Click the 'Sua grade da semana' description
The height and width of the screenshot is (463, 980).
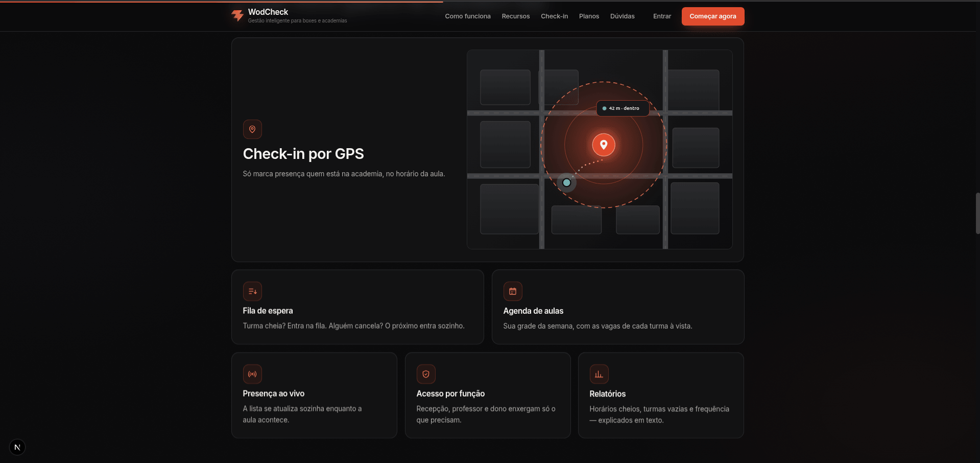[597, 326]
